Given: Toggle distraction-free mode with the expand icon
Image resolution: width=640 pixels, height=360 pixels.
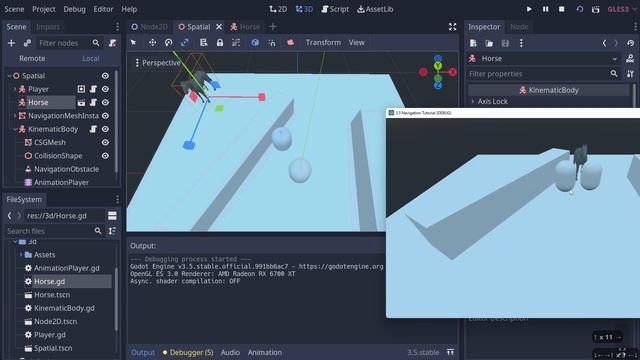Looking at the screenshot, I should (452, 27).
